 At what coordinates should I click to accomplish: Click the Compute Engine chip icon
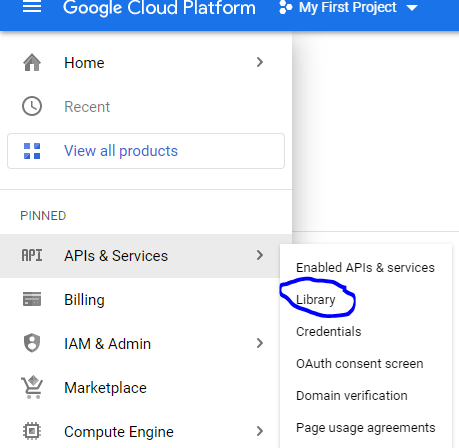pyautogui.click(x=32, y=431)
